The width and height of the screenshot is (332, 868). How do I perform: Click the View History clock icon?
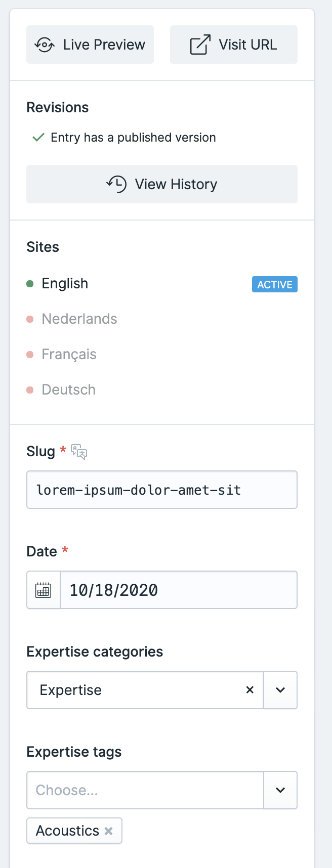[116, 184]
